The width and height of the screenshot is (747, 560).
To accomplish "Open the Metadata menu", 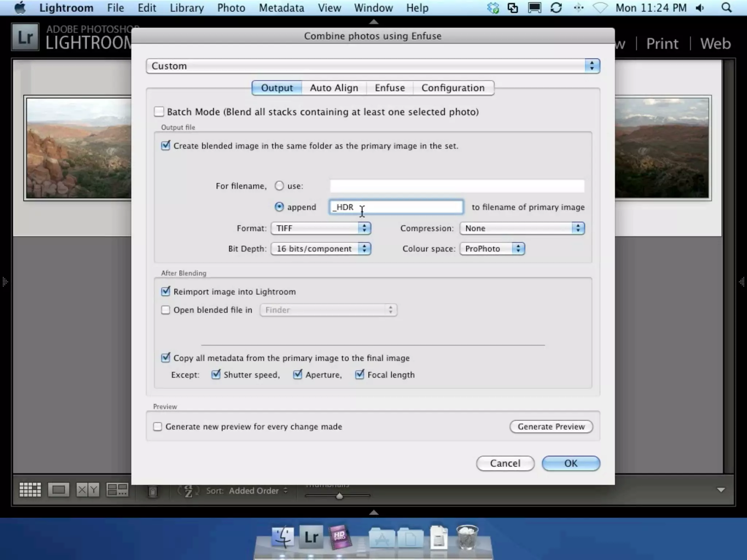I will (281, 8).
